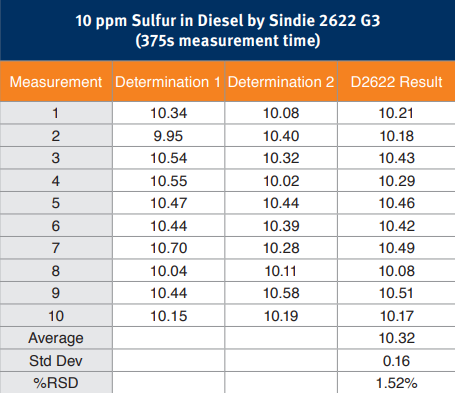Select the Determination 2 value 10.58

281,293
